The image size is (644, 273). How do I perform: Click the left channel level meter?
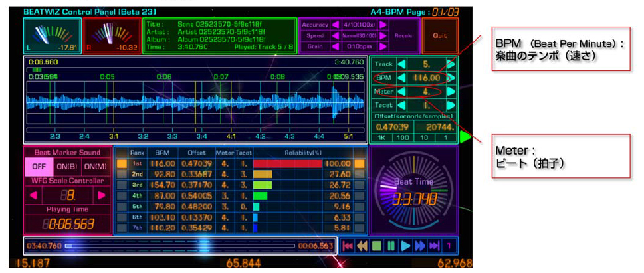click(x=52, y=36)
